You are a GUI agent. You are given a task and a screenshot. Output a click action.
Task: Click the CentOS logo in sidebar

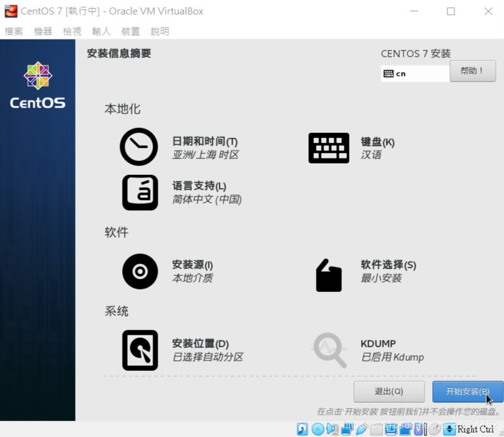[37, 85]
